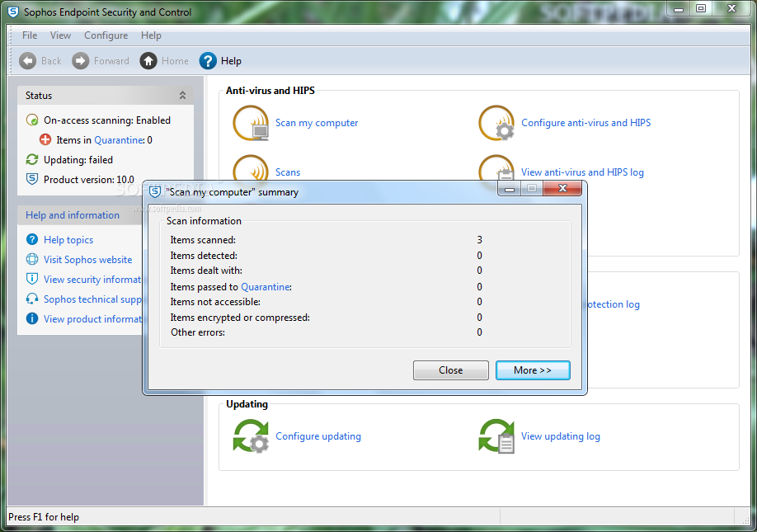Click the View product information info icon
The width and height of the screenshot is (757, 532).
point(32,318)
